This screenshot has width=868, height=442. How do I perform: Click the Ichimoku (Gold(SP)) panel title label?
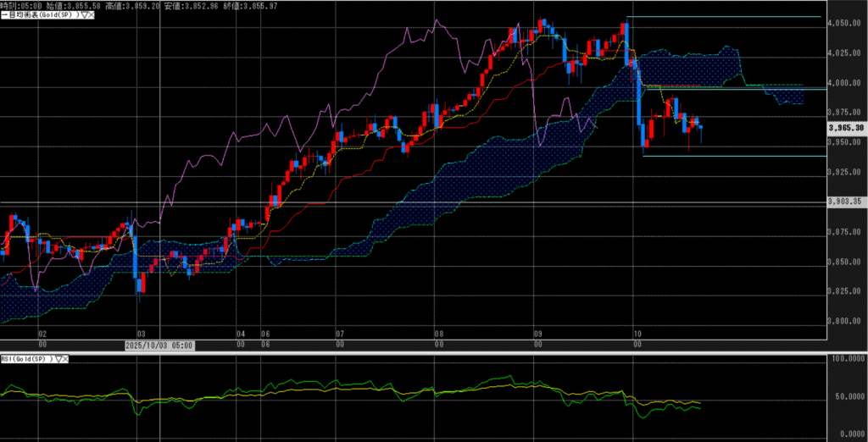point(42,15)
